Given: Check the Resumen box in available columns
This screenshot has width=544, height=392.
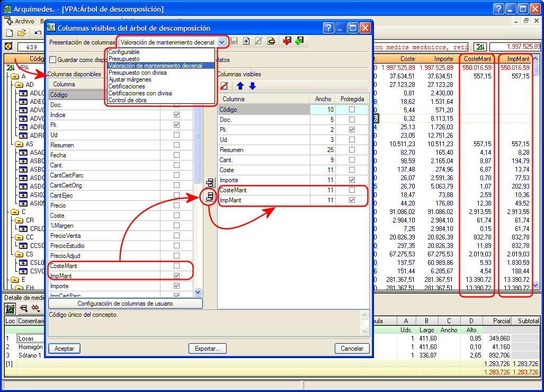Looking at the screenshot, I should pyautogui.click(x=176, y=145).
